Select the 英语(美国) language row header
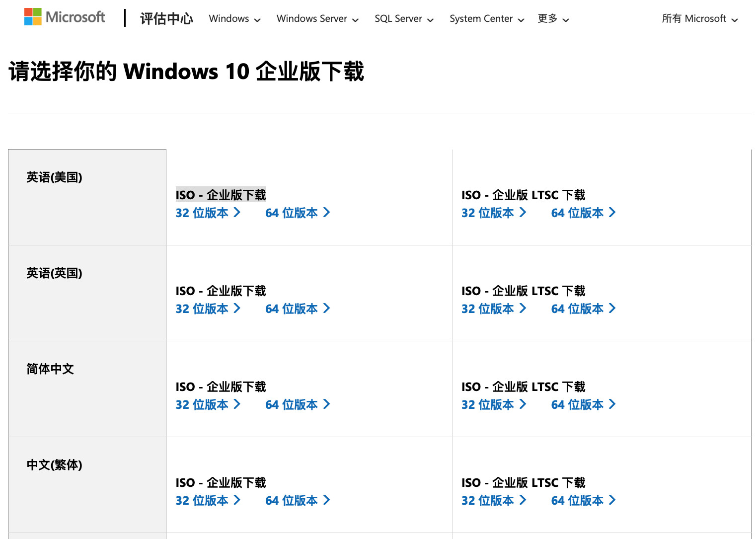The height and width of the screenshot is (539, 756). pos(87,197)
